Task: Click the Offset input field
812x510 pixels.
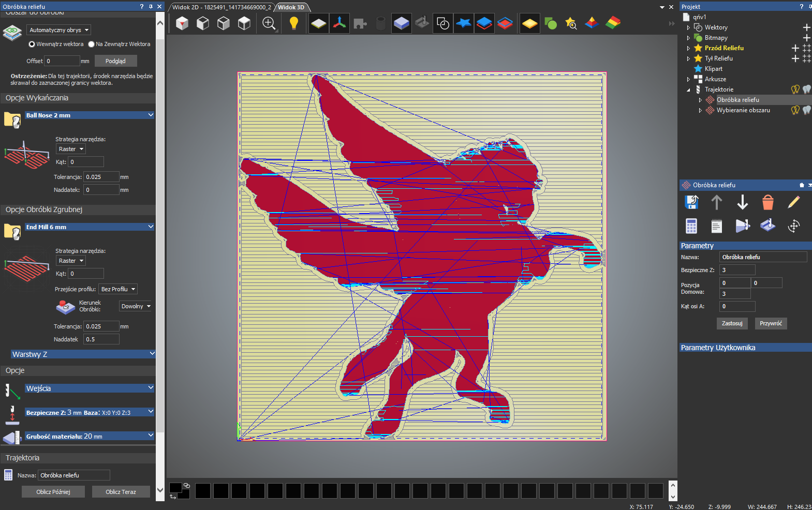Action: tap(62, 61)
